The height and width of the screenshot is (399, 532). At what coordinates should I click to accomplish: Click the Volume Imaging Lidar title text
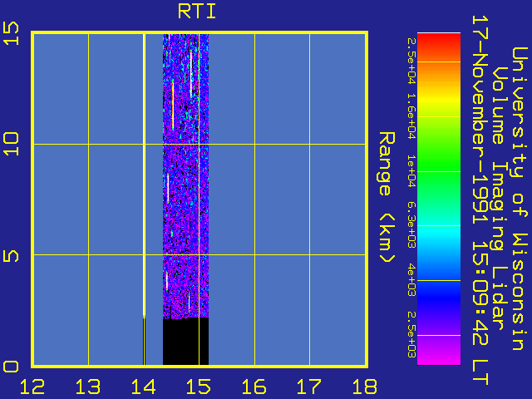[499, 198]
